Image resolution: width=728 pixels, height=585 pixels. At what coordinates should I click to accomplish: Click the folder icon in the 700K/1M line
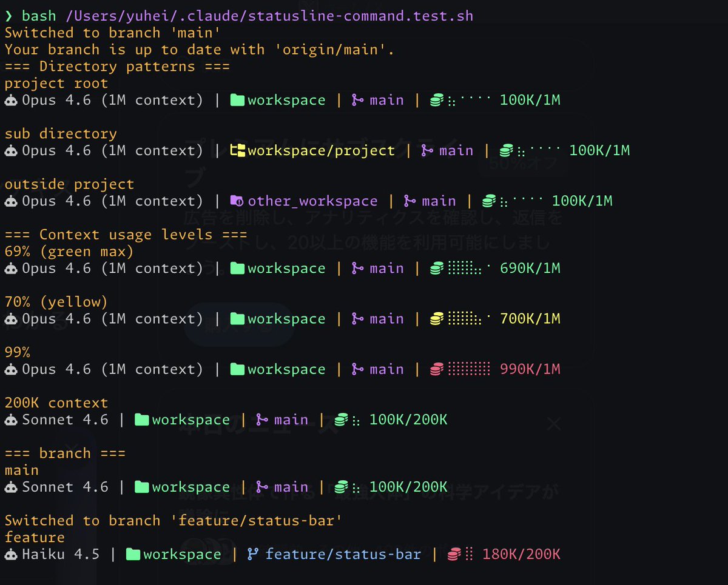point(237,319)
